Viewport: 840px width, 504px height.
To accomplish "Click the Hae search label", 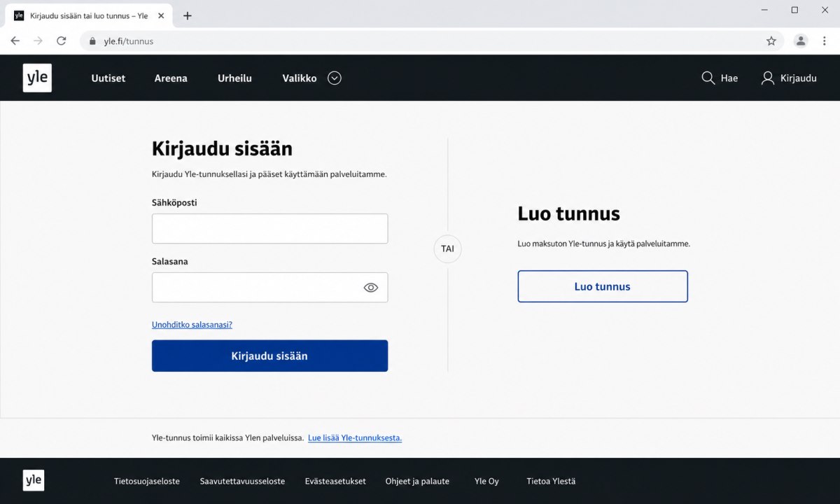I will point(729,78).
